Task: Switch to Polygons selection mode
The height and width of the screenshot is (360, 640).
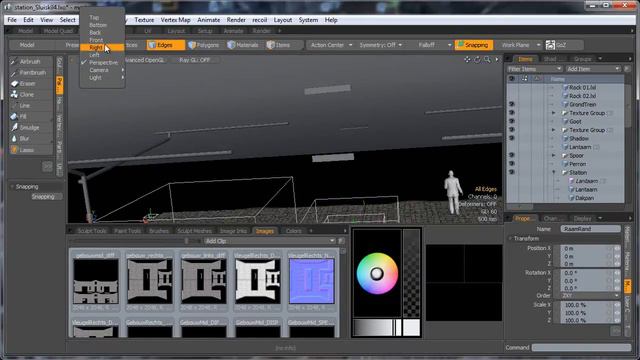Action: (x=204, y=45)
